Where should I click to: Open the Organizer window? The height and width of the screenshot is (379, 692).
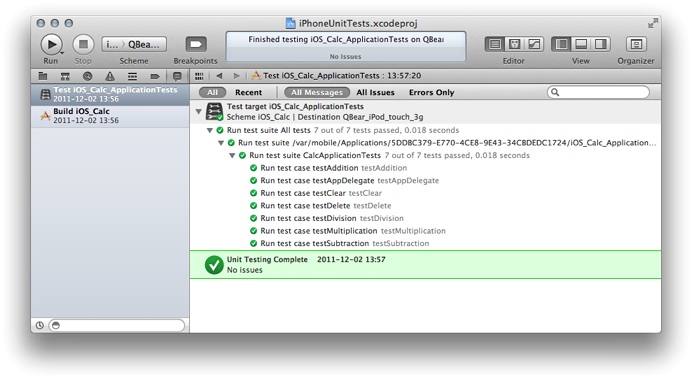tap(636, 44)
